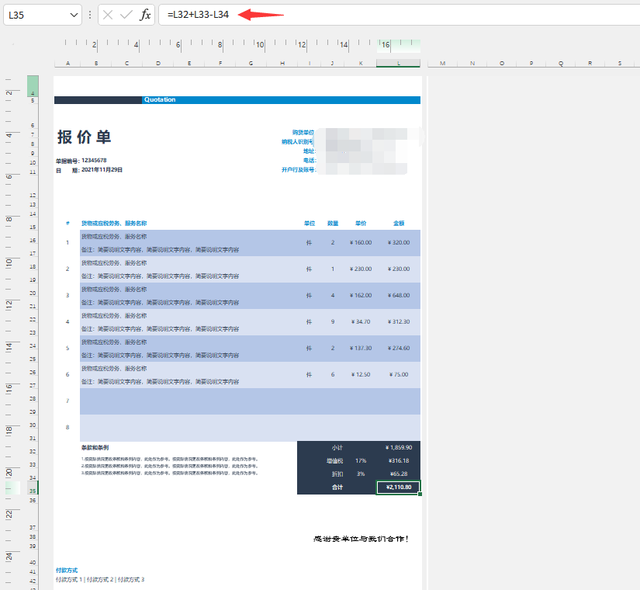The image size is (640, 590).
Task: Open the Name Box dropdown arrow
Action: click(74, 15)
